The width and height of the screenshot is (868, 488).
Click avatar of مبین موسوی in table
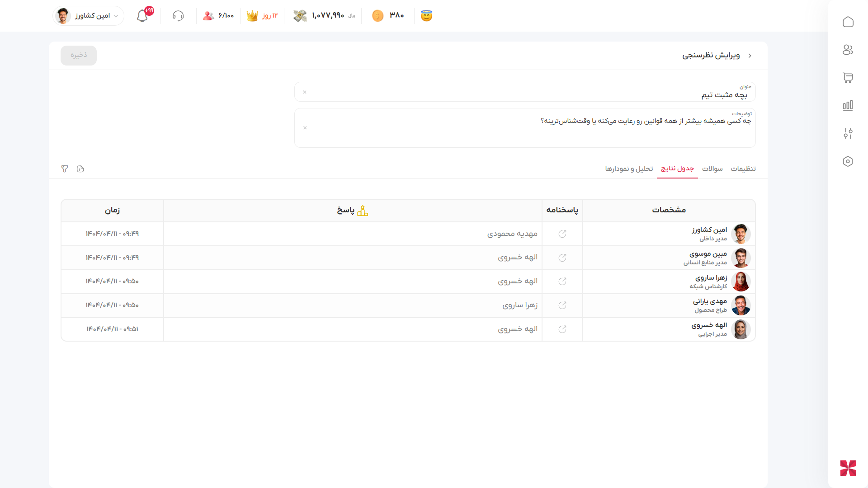(x=741, y=258)
